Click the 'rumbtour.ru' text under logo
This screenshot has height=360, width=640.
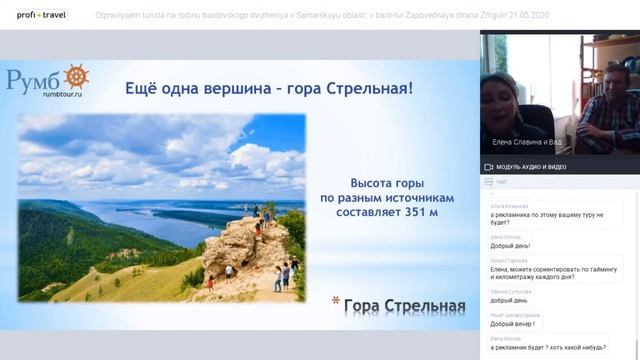pyautogui.click(x=62, y=94)
